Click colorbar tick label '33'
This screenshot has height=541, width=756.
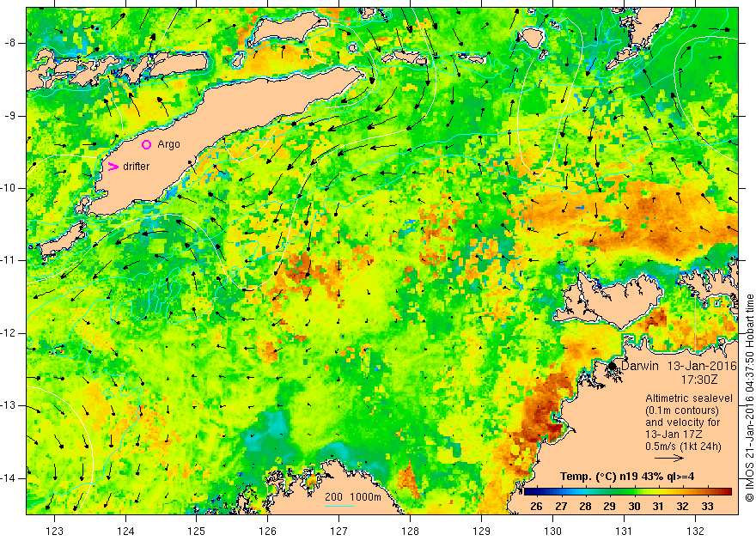click(707, 507)
